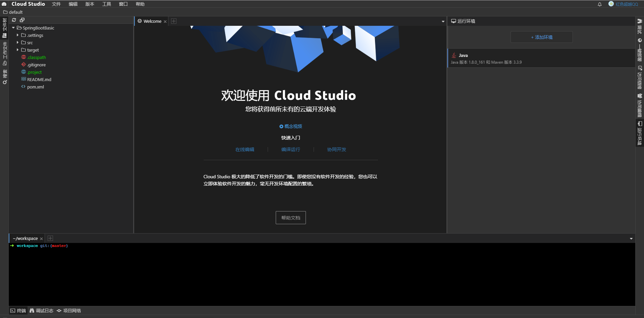Open the 编译运行 quick start link
644x318 pixels.
[x=291, y=149]
